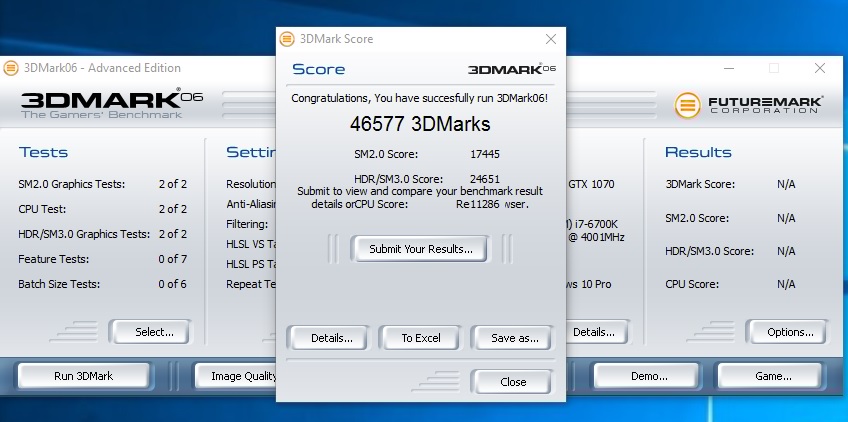This screenshot has height=422, width=848.
Task: Click the 3DMark06 logo in main window header
Action: [x=112, y=103]
